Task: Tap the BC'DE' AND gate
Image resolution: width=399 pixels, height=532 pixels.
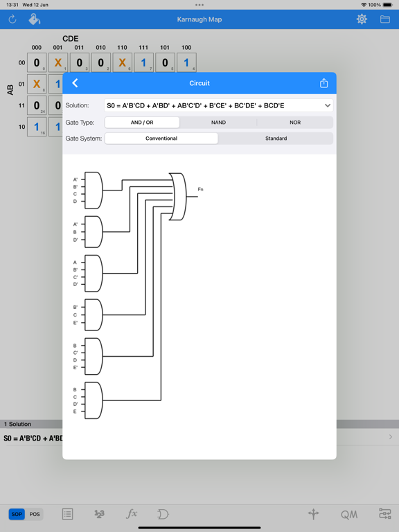Action: 94,356
